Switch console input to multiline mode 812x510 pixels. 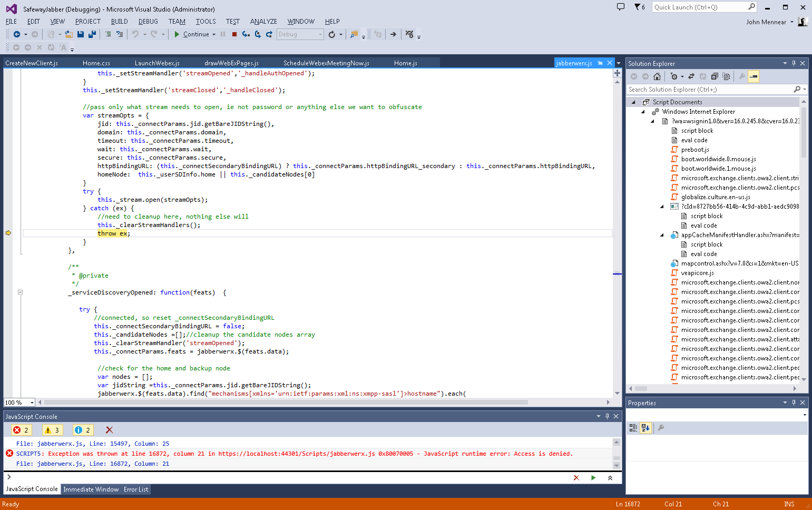pyautogui.click(x=610, y=478)
